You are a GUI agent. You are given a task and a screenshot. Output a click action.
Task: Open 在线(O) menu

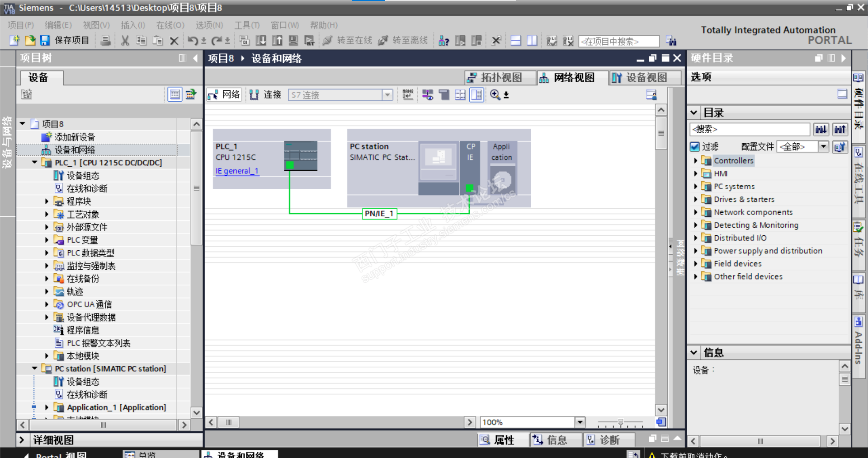[170, 25]
